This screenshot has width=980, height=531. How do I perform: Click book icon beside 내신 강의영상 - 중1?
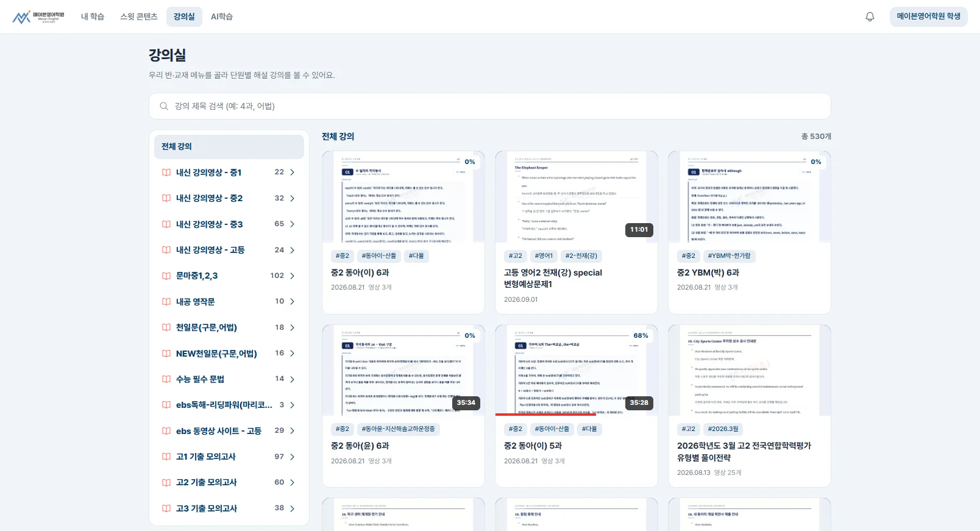click(x=166, y=173)
